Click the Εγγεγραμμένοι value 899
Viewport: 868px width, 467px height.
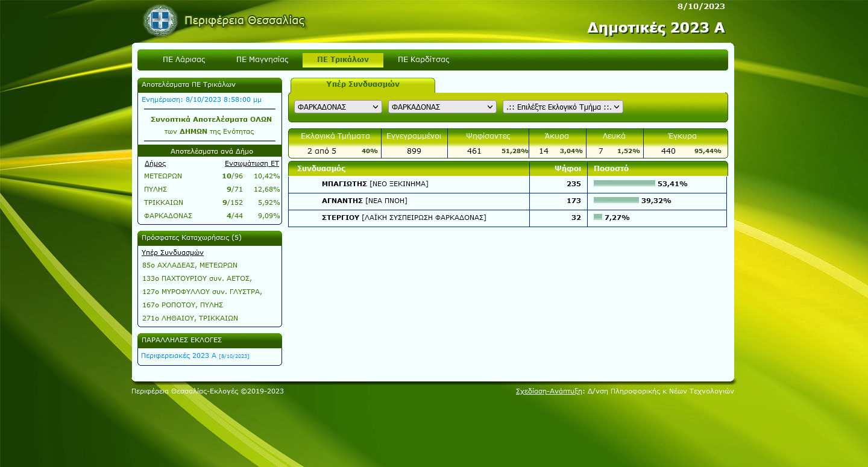(414, 151)
